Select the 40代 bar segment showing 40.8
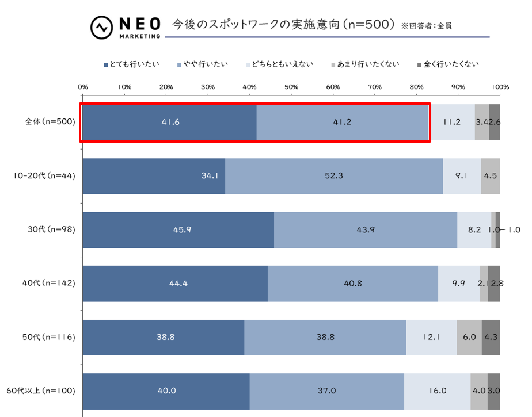Image resolution: width=532 pixels, height=417 pixels. [353, 284]
